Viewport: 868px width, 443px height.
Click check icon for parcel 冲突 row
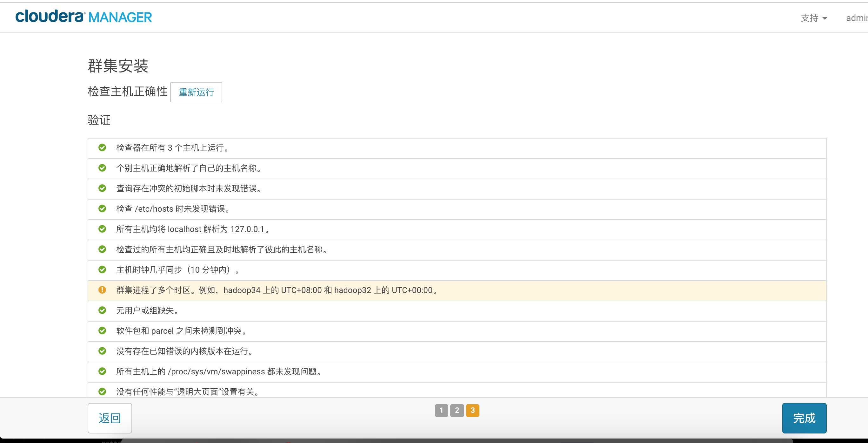(102, 330)
